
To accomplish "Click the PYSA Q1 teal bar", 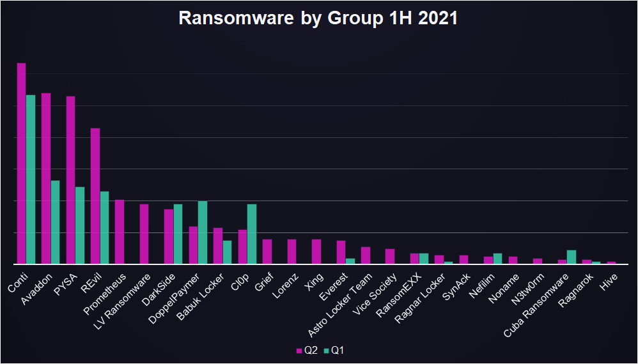I will pyautogui.click(x=80, y=225).
